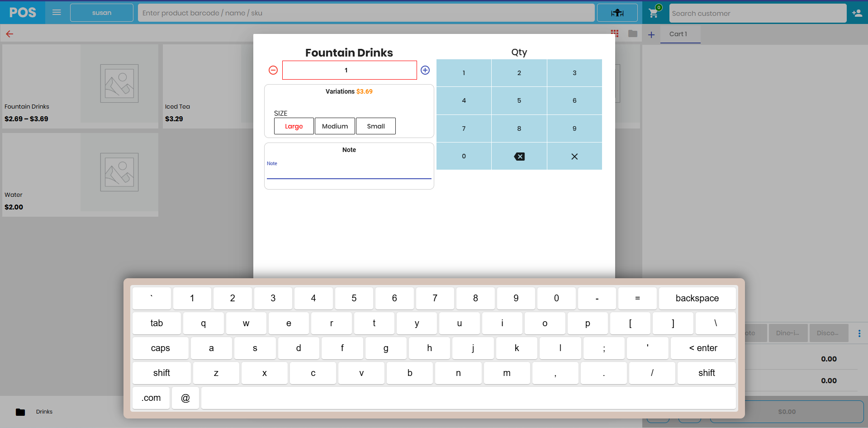Viewport: 868px width, 428px height.
Task: Switch to Cart 1 tab
Action: 680,34
